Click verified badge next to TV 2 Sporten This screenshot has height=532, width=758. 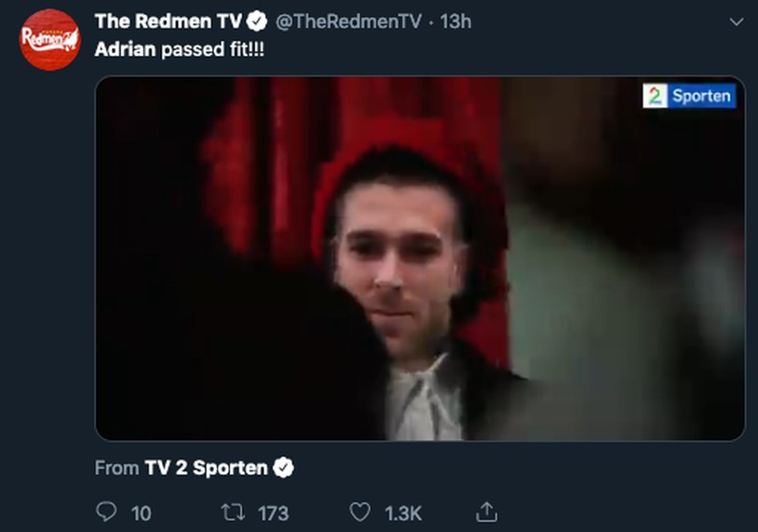283,468
